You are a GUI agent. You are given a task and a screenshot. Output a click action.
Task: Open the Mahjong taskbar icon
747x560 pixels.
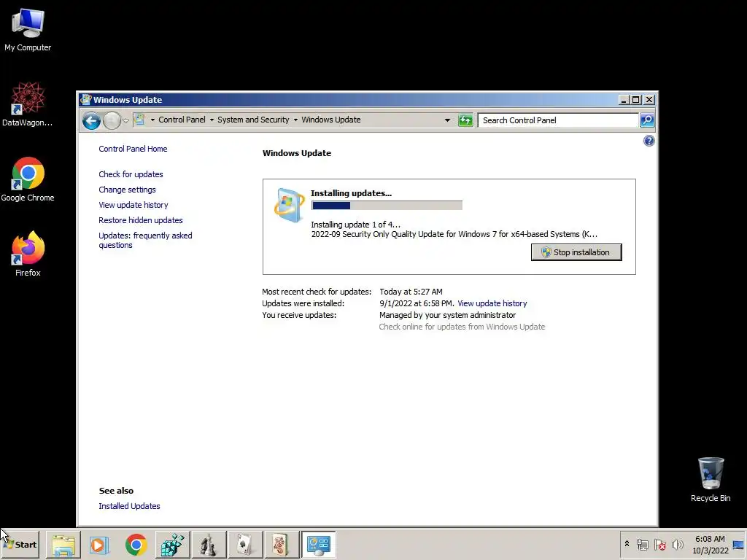[281, 545]
